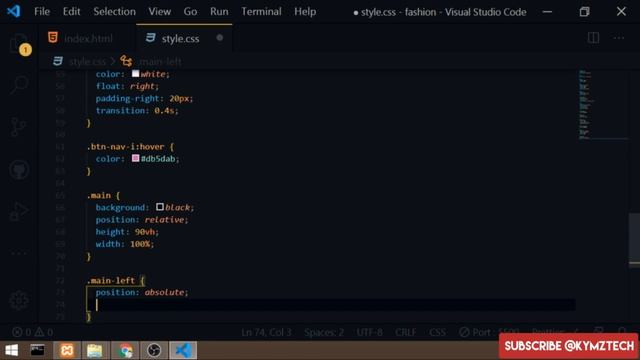Image resolution: width=640 pixels, height=360 pixels.
Task: Open Chrome from taskbar
Action: point(126,350)
